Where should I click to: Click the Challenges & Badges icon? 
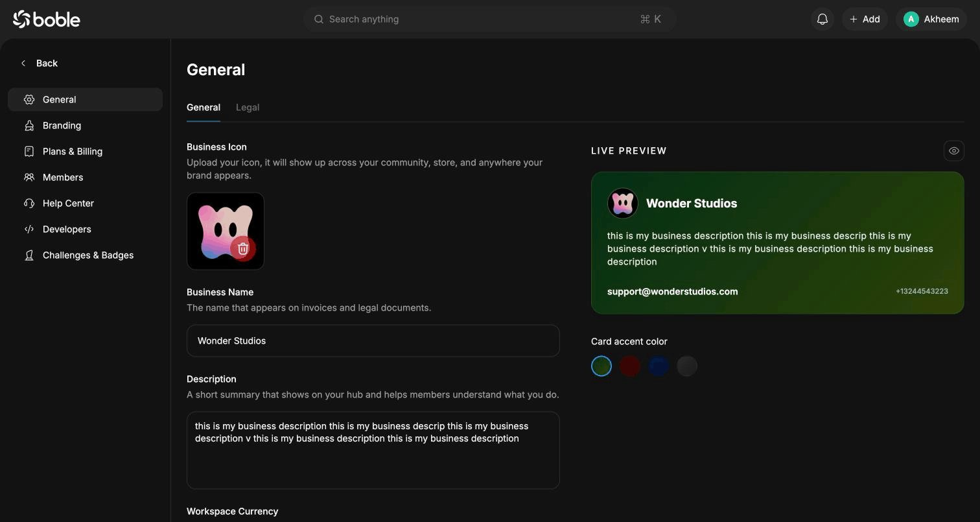point(29,255)
